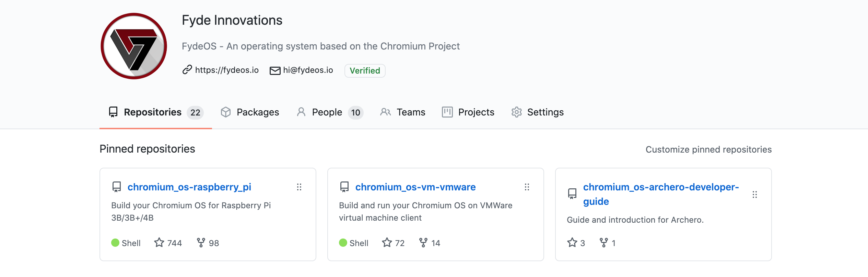
Task: Click Customize pinned repositories
Action: tap(708, 149)
